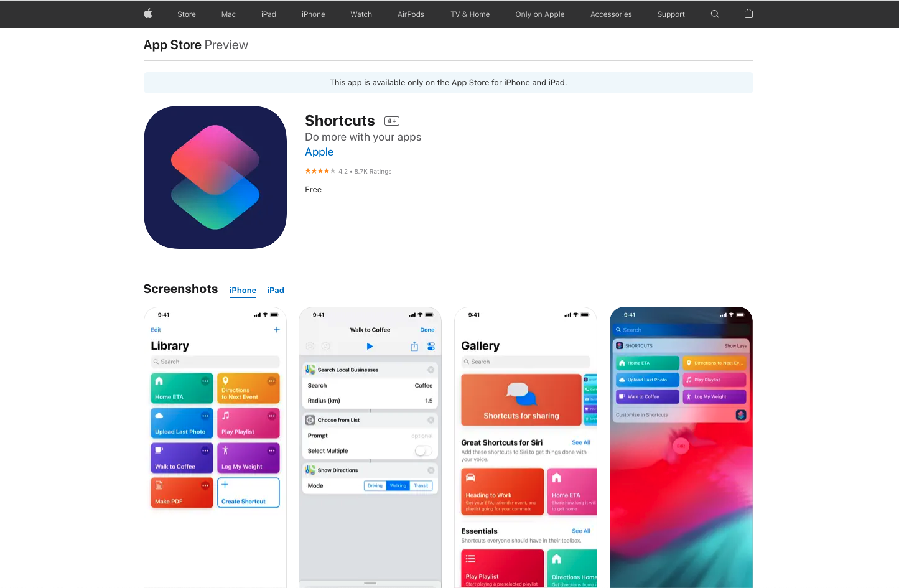Viewport: 899px width, 588px height.
Task: Open the AirPods menu
Action: tap(411, 14)
